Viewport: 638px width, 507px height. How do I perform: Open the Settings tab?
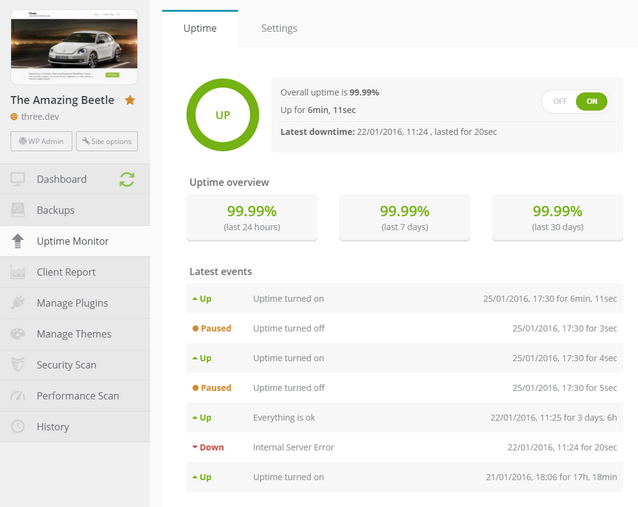tap(279, 28)
